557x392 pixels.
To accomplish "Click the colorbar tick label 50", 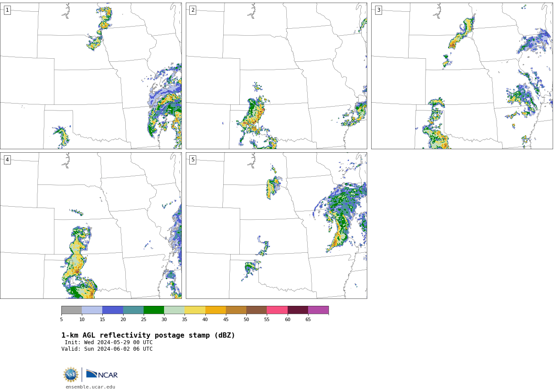I will tap(246, 319).
